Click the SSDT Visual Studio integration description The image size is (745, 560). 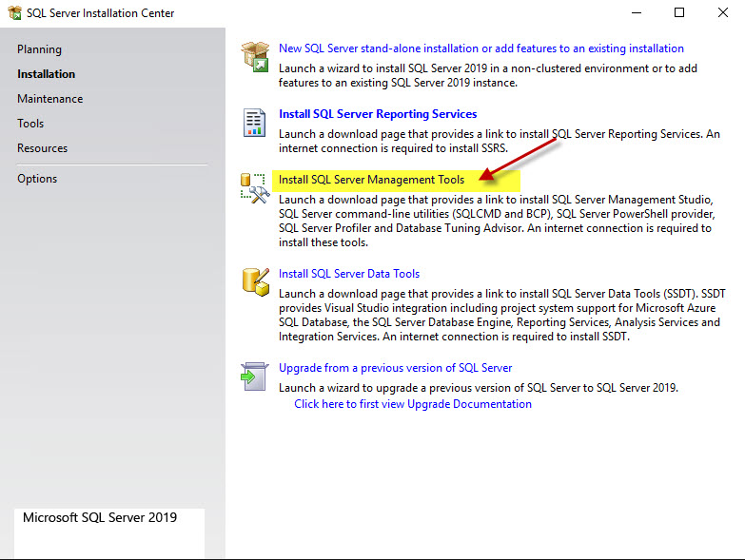click(501, 315)
